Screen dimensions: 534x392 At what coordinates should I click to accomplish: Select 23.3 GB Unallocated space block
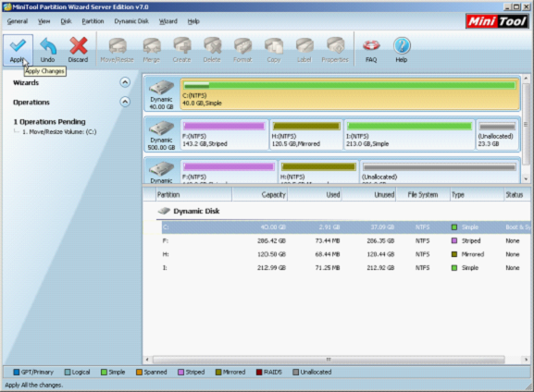click(x=497, y=135)
